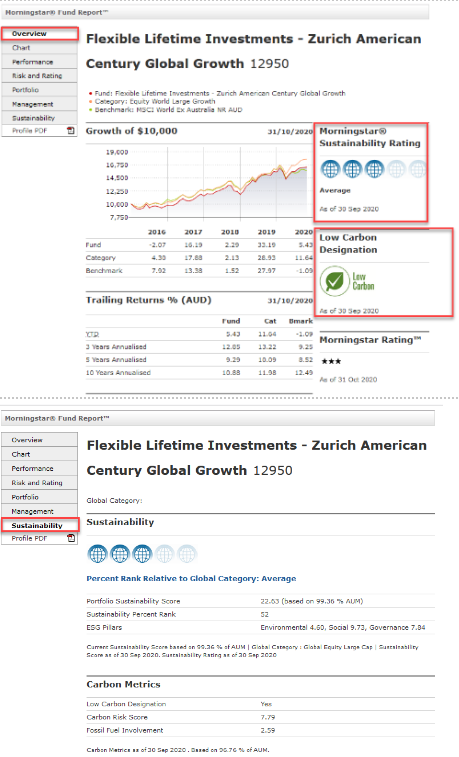The height and width of the screenshot is (757, 459).
Task: Click first globe in Morningstar Sustainability Rating box
Action: pos(331,169)
